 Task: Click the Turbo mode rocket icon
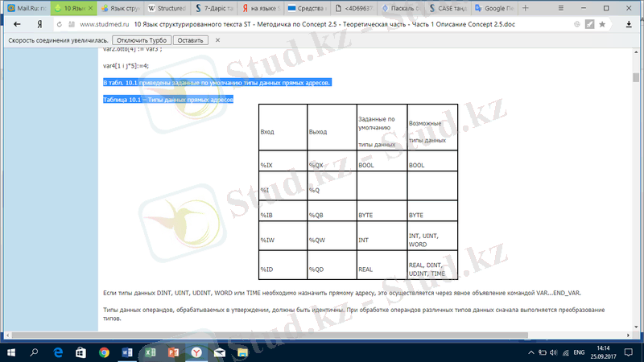[590, 25]
